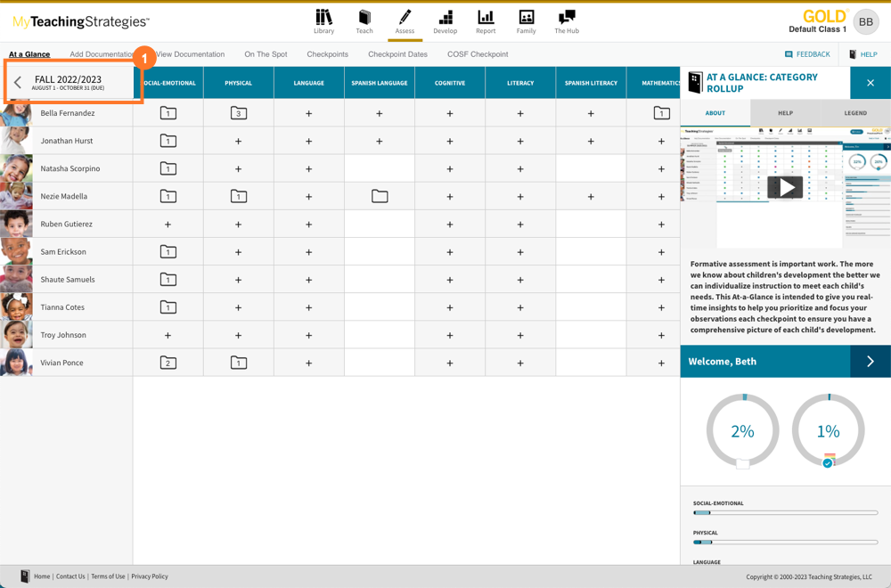The image size is (891, 588).
Task: Select the Legend tab in rollup panel
Action: (854, 113)
